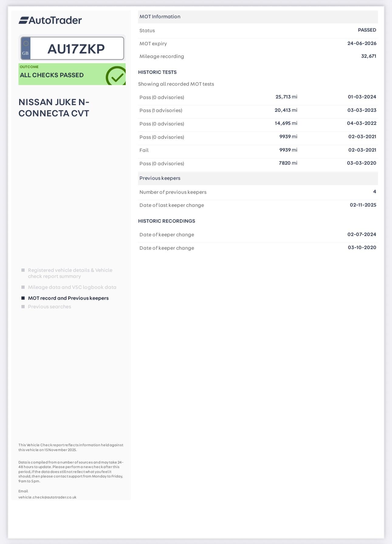Click the dark bullet beside MOT record
392x544 pixels.
(x=23, y=298)
